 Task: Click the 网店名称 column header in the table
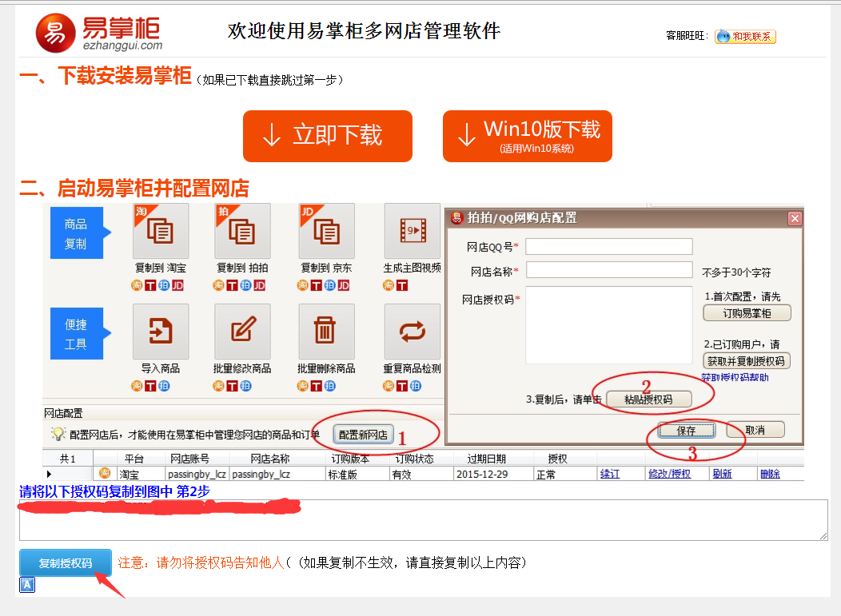270,459
